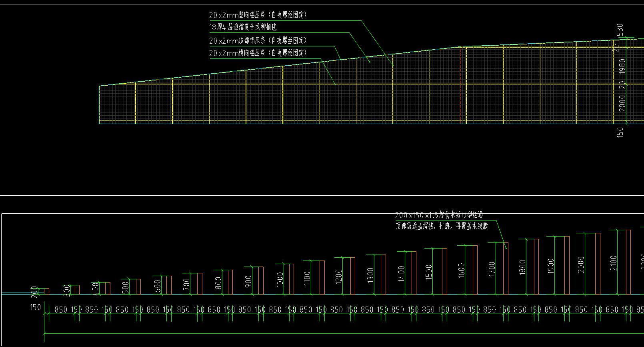This screenshot has width=644, height=347.
Task: Click the 顶部需遮盖焊接 note text
Action: [442, 226]
